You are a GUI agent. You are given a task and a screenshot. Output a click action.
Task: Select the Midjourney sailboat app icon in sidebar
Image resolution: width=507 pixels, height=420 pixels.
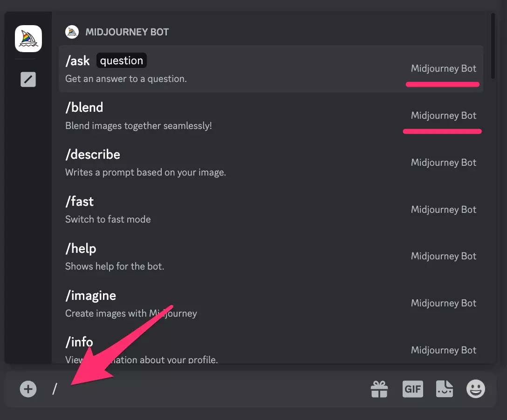28,39
